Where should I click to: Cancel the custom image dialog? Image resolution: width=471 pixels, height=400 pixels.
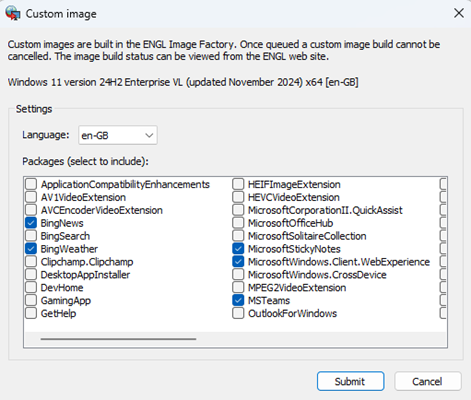click(428, 381)
